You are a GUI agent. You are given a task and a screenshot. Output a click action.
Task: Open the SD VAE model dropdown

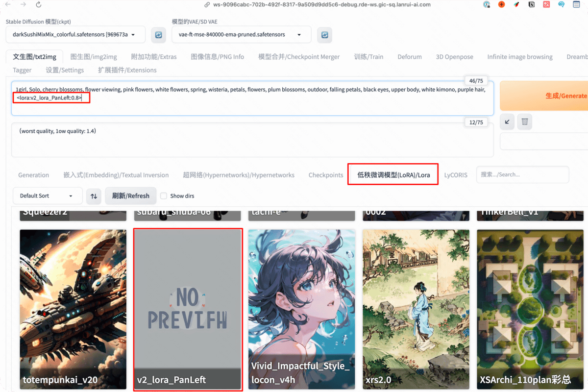(x=242, y=35)
